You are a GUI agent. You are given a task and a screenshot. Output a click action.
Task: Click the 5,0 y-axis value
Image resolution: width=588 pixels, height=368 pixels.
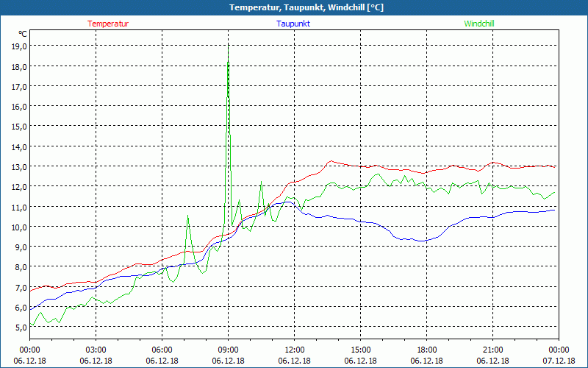tap(21, 327)
